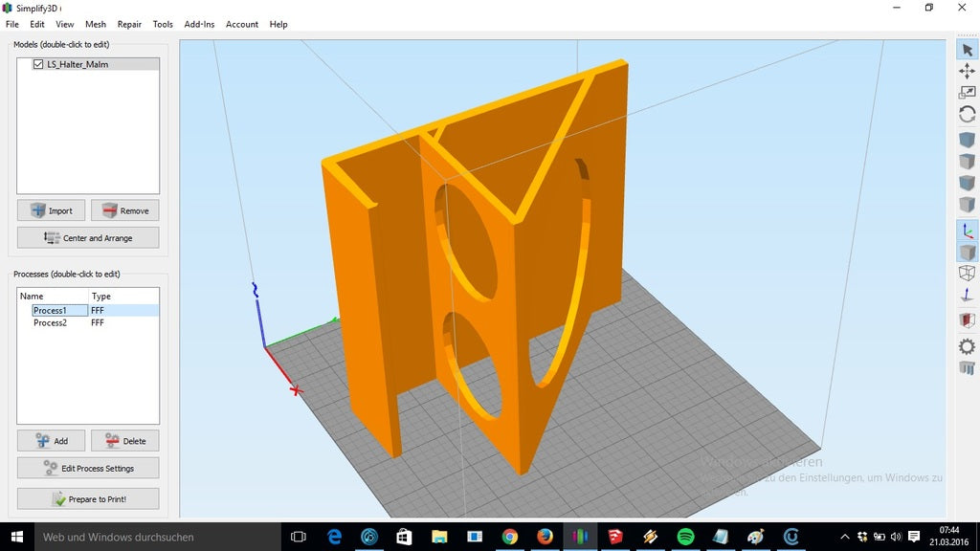Viewport: 980px width, 551px height.
Task: Pick the rotate models tool
Action: 967,114
